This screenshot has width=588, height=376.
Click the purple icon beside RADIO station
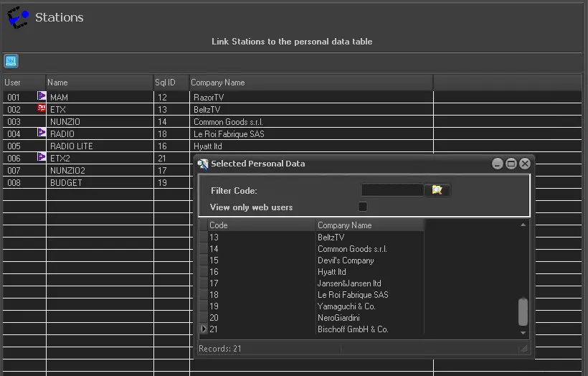tap(42, 132)
